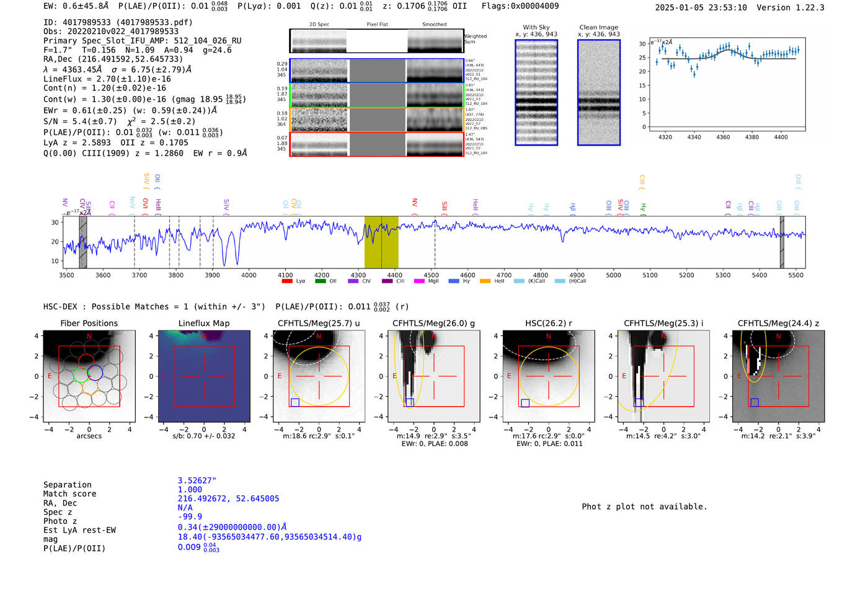Click the 'S/N = 5.4(±0.7)' value

pyautogui.click(x=80, y=122)
